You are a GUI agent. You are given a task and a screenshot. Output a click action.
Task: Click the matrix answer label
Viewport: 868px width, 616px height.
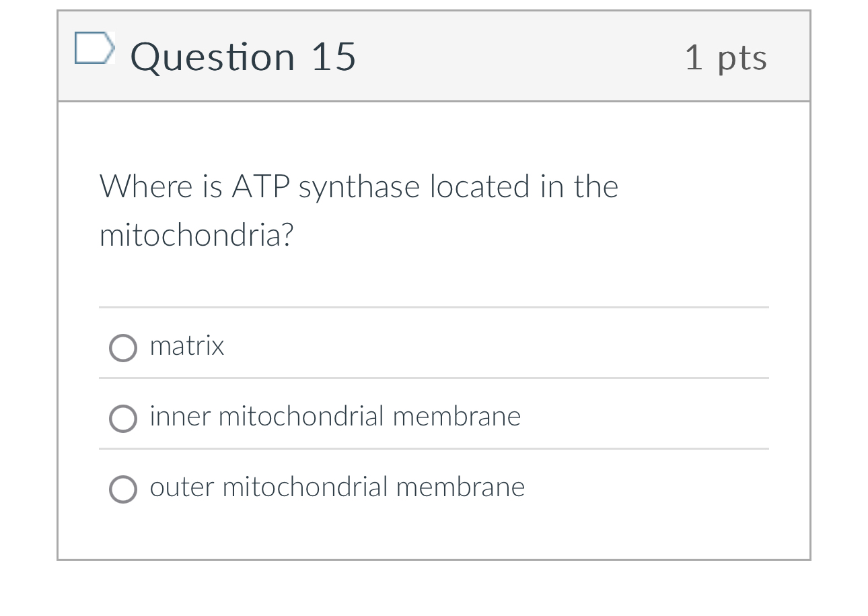click(x=186, y=347)
